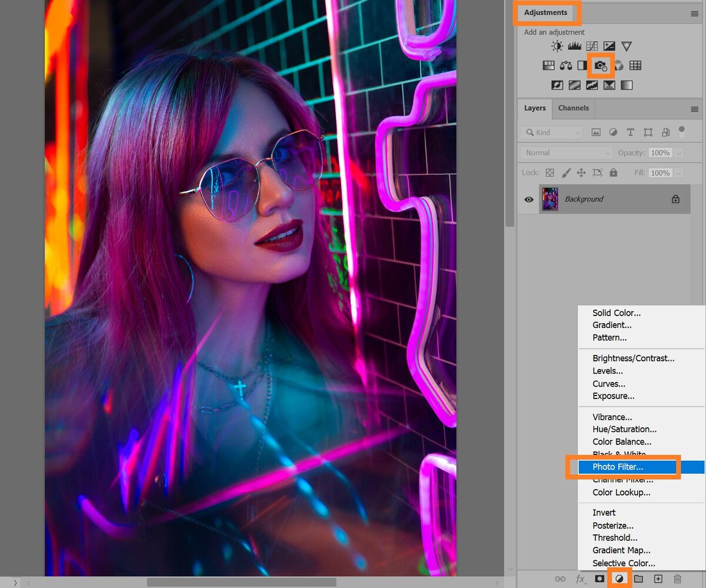Screen dimensions: 706x588
Task: Hide the Background layer with the eye icon
Action: click(528, 200)
